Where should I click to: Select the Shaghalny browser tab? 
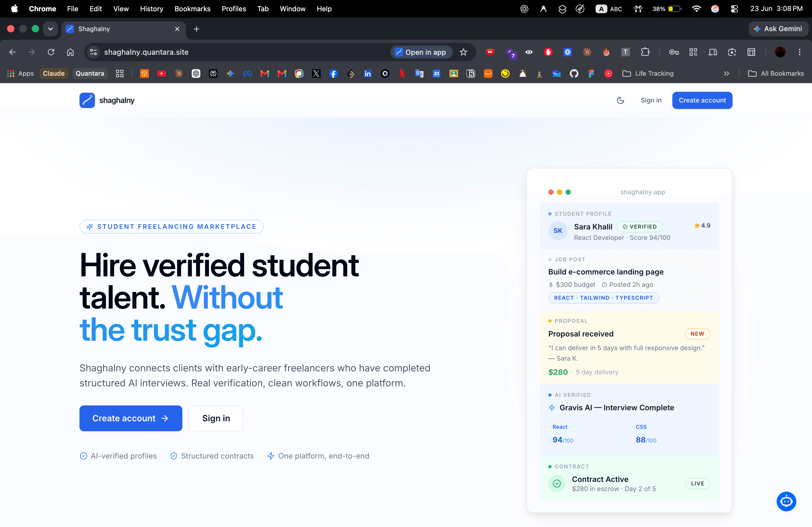[x=124, y=29]
